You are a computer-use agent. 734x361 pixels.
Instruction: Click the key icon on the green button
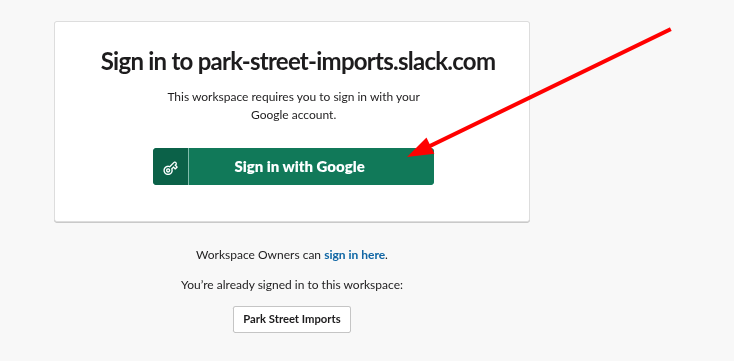coord(170,168)
